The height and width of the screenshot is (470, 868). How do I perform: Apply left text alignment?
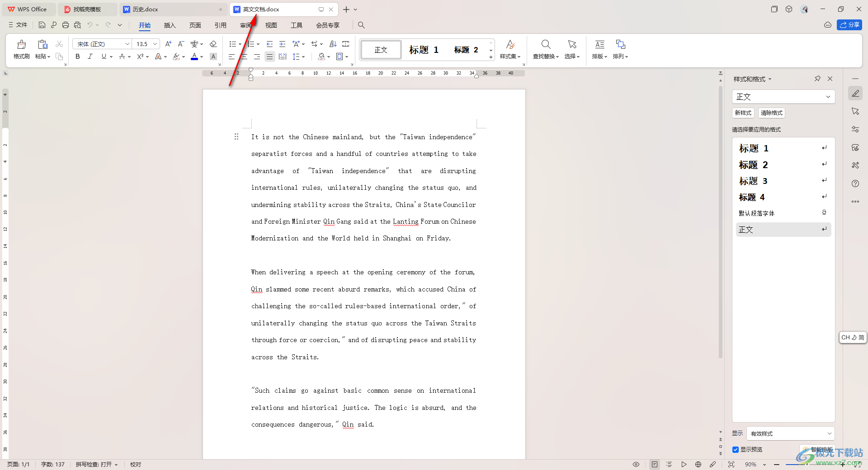[231, 56]
